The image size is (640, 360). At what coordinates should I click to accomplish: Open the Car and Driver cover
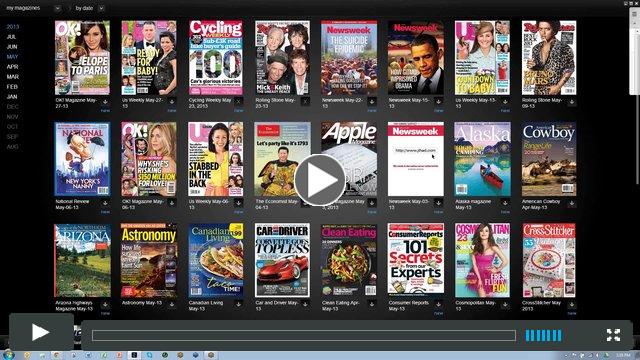pyautogui.click(x=282, y=260)
